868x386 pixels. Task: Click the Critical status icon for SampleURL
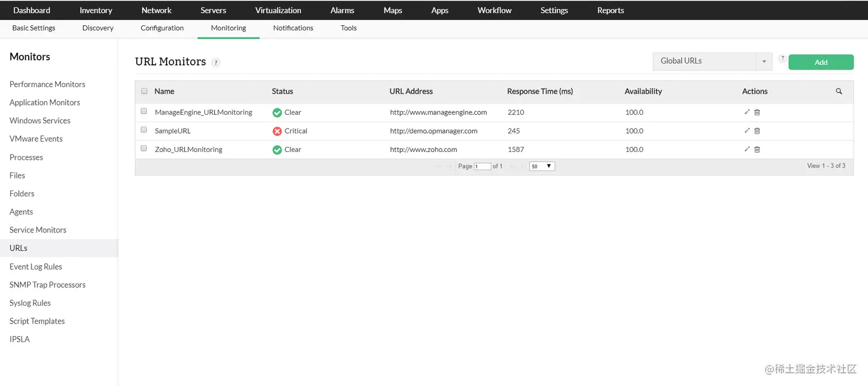277,130
